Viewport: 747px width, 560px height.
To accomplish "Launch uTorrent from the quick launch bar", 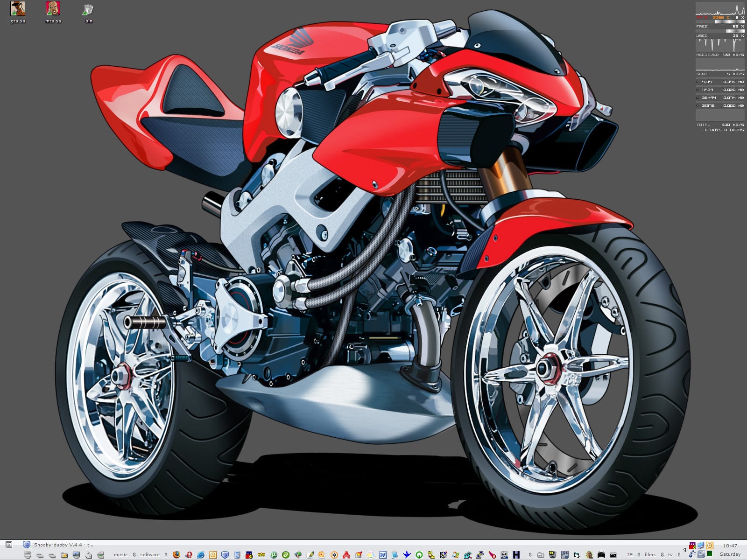I will (274, 555).
